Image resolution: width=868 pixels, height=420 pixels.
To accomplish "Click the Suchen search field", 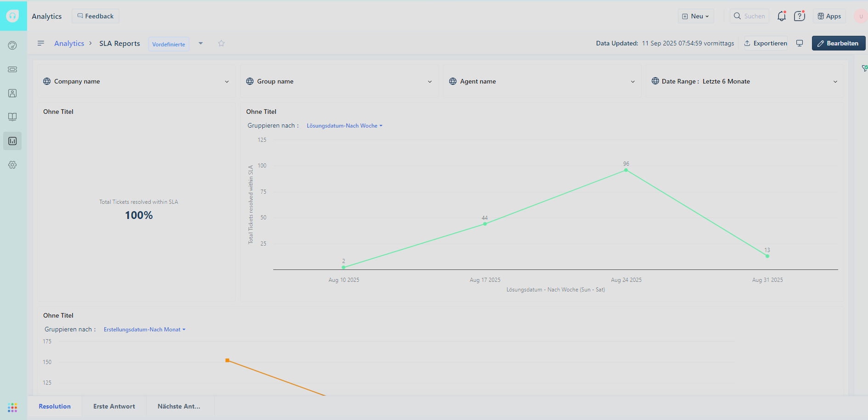I will coord(750,16).
